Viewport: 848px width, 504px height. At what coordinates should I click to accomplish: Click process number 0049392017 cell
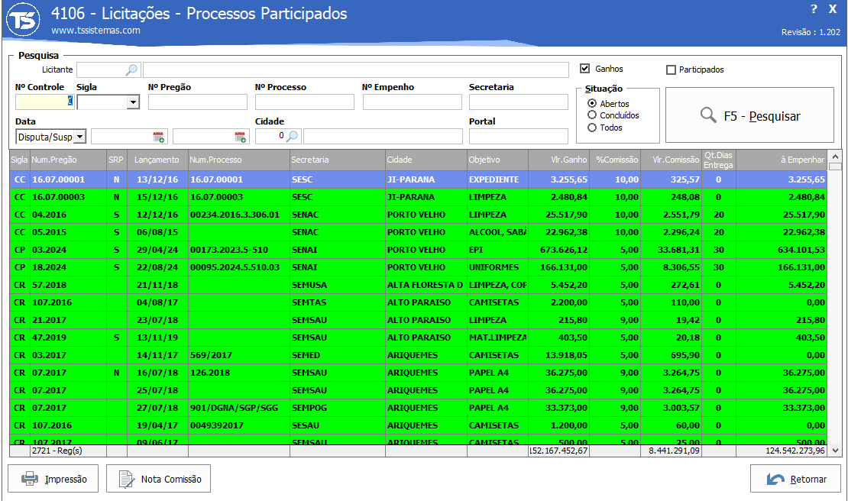[x=238, y=425]
